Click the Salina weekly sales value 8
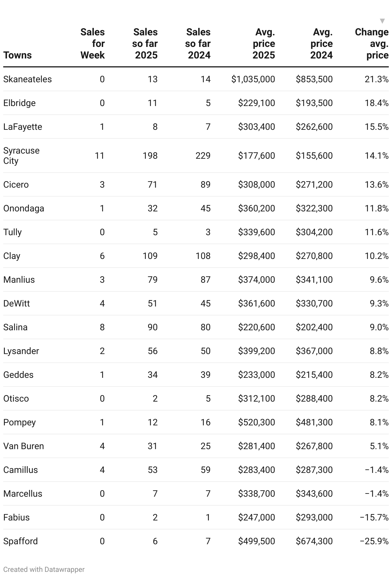Image resolution: width=392 pixels, height=577 pixels. coord(102,327)
